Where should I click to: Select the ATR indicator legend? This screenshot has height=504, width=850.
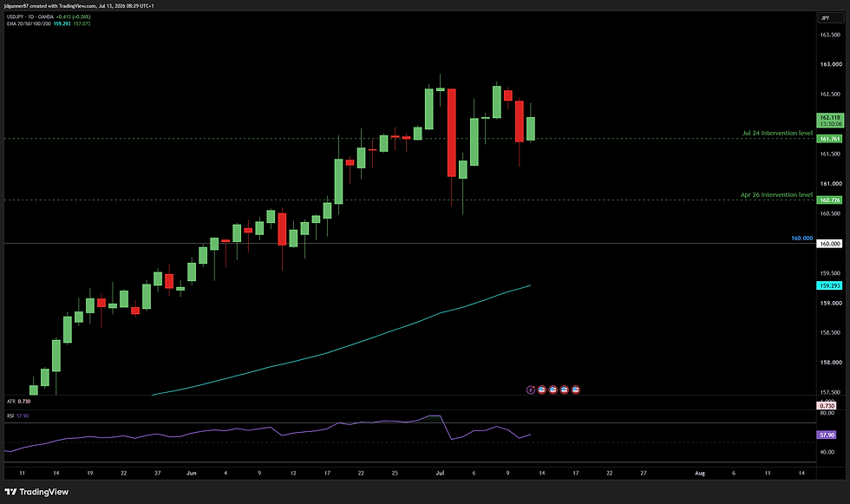tap(18, 402)
